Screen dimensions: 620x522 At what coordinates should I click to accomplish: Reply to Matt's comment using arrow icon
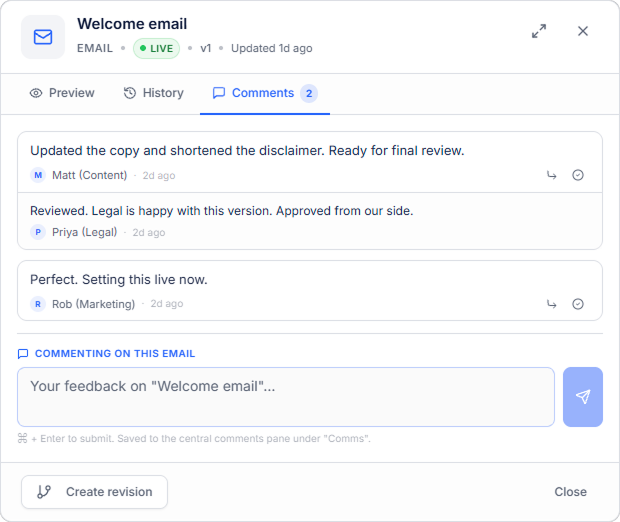552,175
